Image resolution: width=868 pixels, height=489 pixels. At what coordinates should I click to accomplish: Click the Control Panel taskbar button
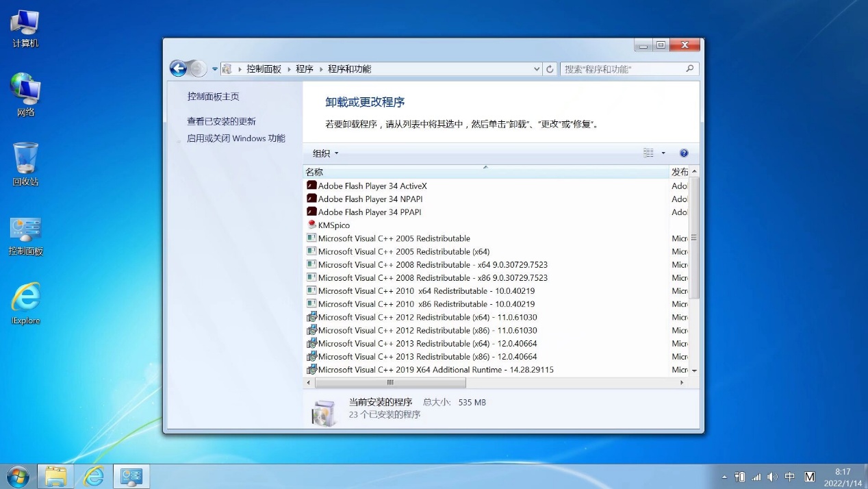click(131, 477)
